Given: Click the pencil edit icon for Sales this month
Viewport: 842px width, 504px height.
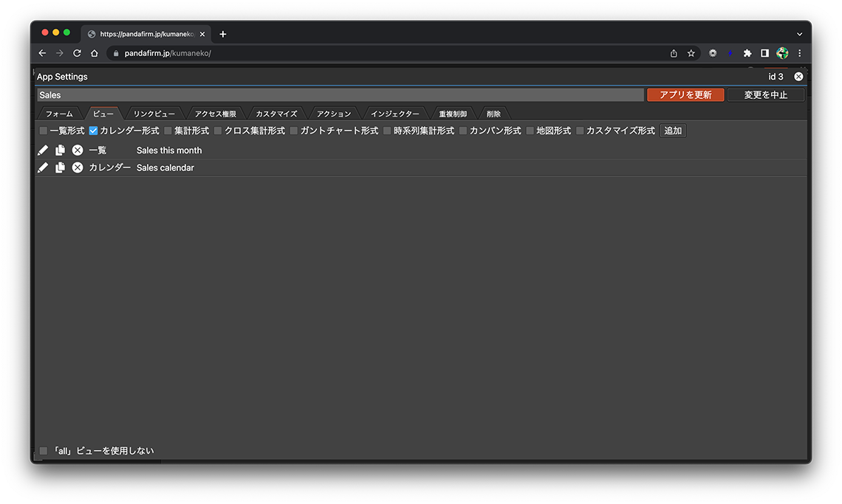Looking at the screenshot, I should pos(43,151).
